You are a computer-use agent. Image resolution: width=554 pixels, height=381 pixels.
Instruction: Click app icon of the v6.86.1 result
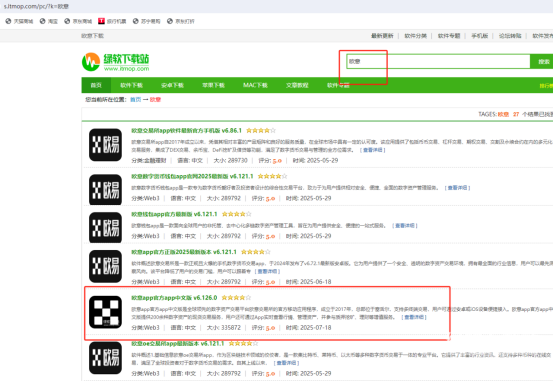pos(105,145)
